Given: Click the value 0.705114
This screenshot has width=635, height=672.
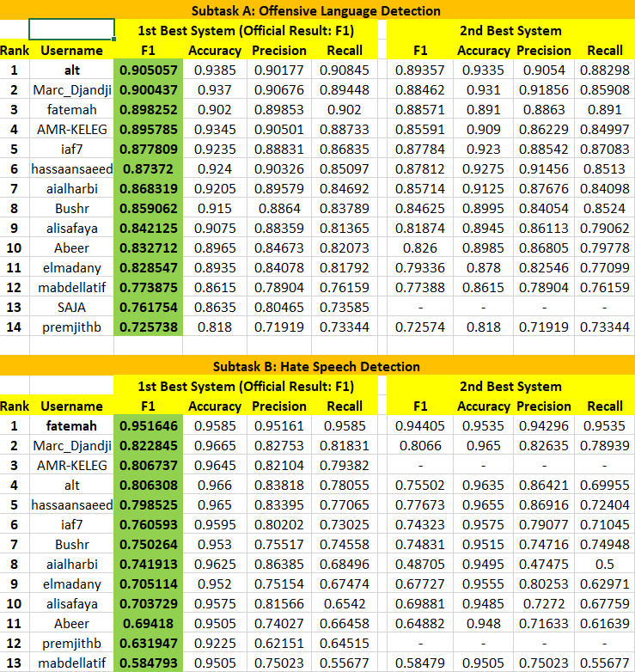Looking at the screenshot, I should point(149,583).
